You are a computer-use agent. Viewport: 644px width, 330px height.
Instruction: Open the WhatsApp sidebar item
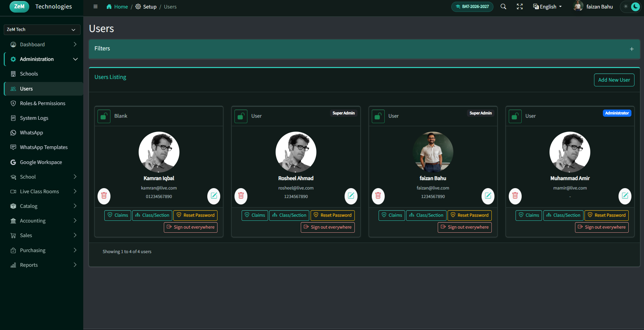click(x=43, y=133)
